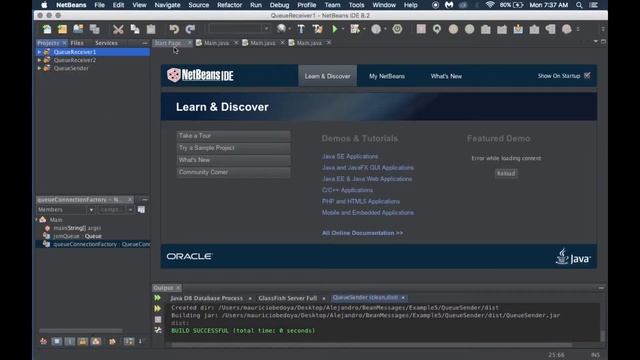This screenshot has width=640, height=360.
Task: Toggle the navigator sort order button
Action: pyautogui.click(x=129, y=341)
